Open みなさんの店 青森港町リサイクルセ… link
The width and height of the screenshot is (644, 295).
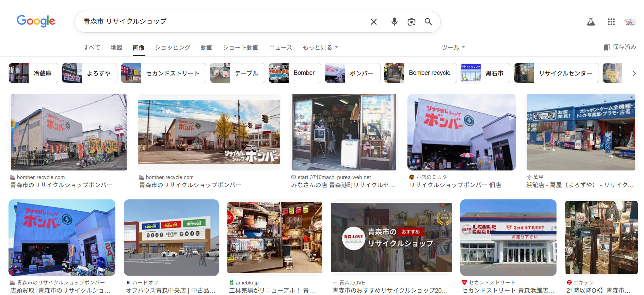(343, 185)
